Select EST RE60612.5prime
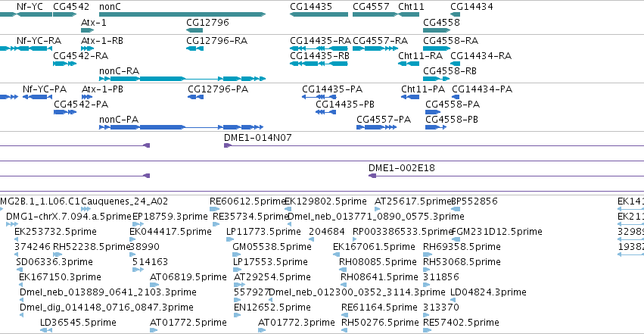The image size is (644, 334). click(214, 209)
